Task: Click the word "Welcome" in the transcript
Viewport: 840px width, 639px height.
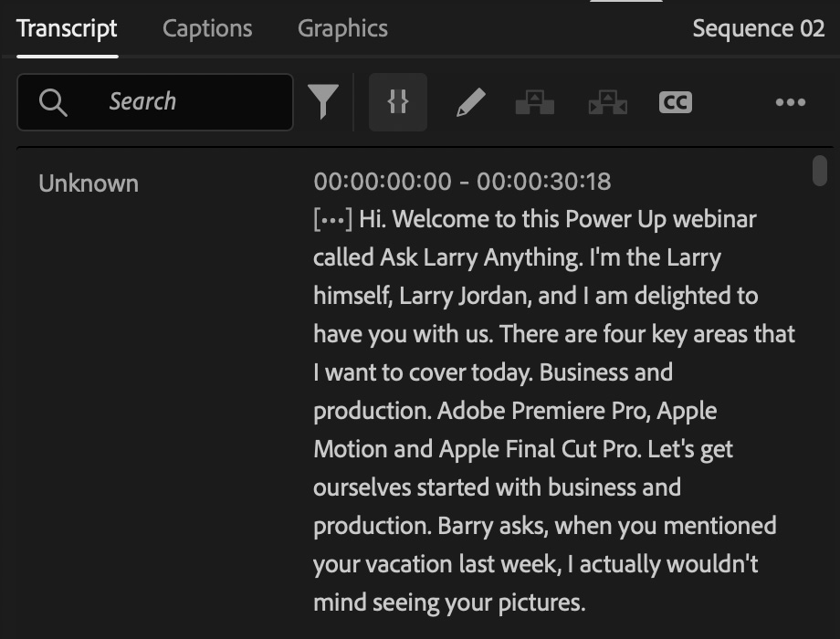Action: (429, 220)
